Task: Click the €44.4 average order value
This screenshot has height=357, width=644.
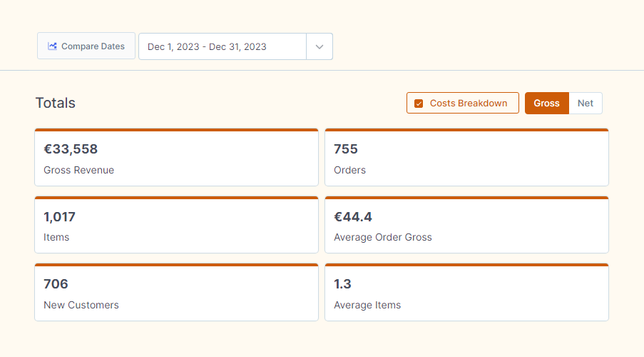Action: tap(353, 217)
